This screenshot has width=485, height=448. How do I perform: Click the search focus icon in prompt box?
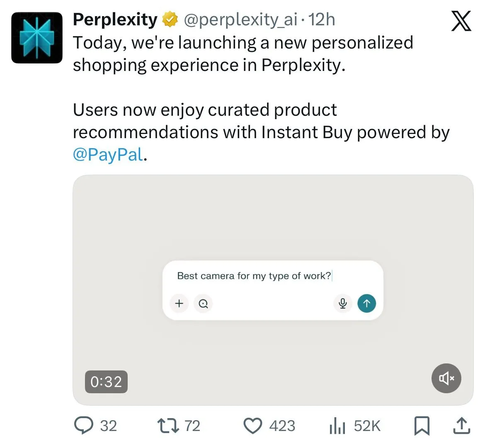[203, 304]
